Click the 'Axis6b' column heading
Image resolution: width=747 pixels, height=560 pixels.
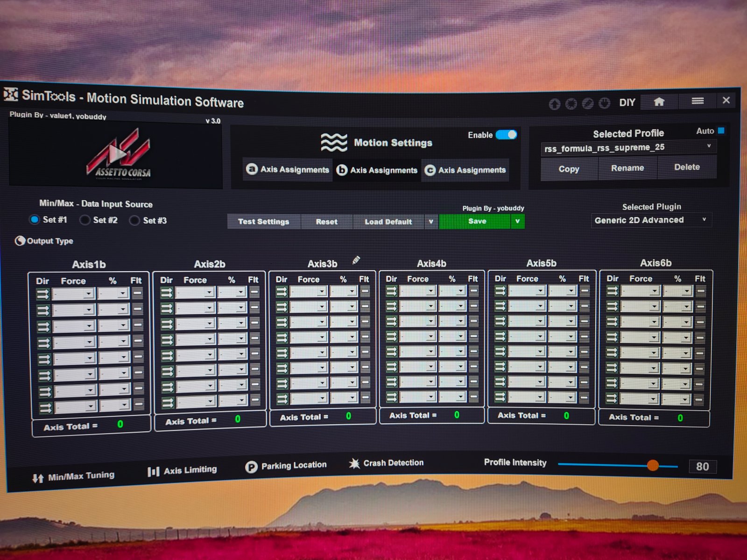pos(655,263)
